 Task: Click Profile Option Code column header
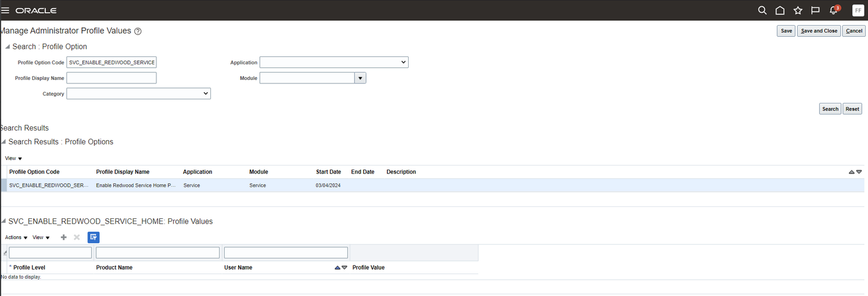click(x=34, y=172)
